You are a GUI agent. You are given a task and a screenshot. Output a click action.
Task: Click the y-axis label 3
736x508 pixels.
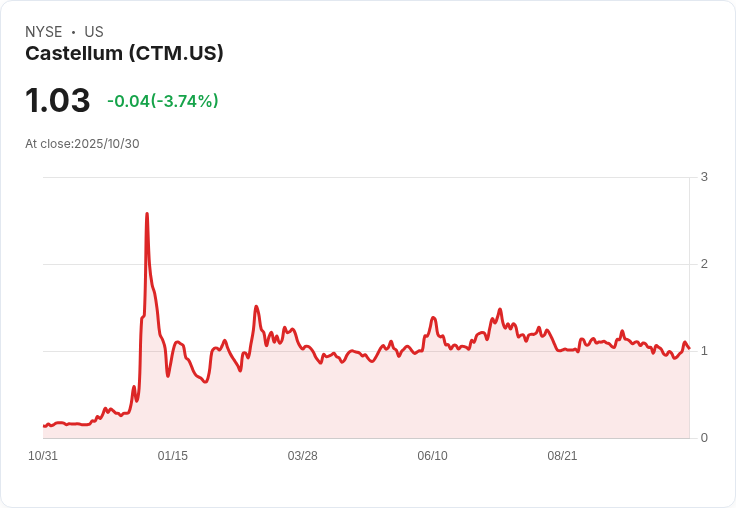pyautogui.click(x=704, y=177)
